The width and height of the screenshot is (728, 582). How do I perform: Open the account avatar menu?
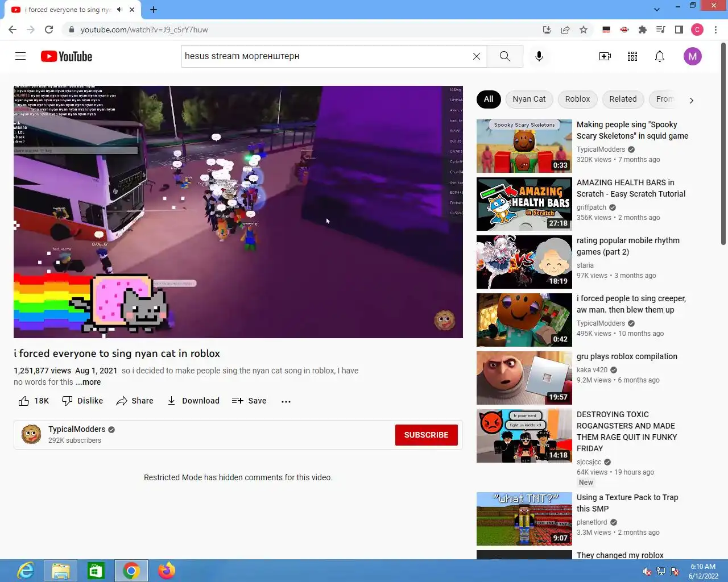click(x=692, y=56)
